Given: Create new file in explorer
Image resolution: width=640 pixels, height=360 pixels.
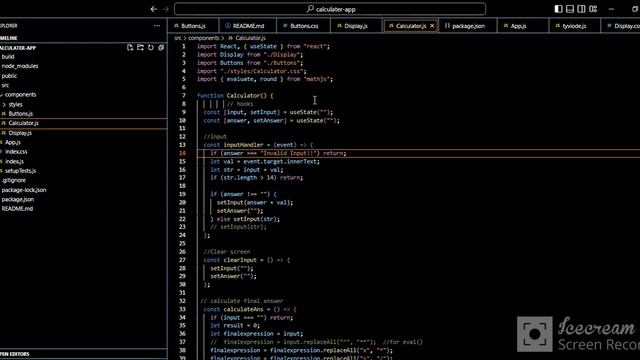Looking at the screenshot, I should point(130,47).
